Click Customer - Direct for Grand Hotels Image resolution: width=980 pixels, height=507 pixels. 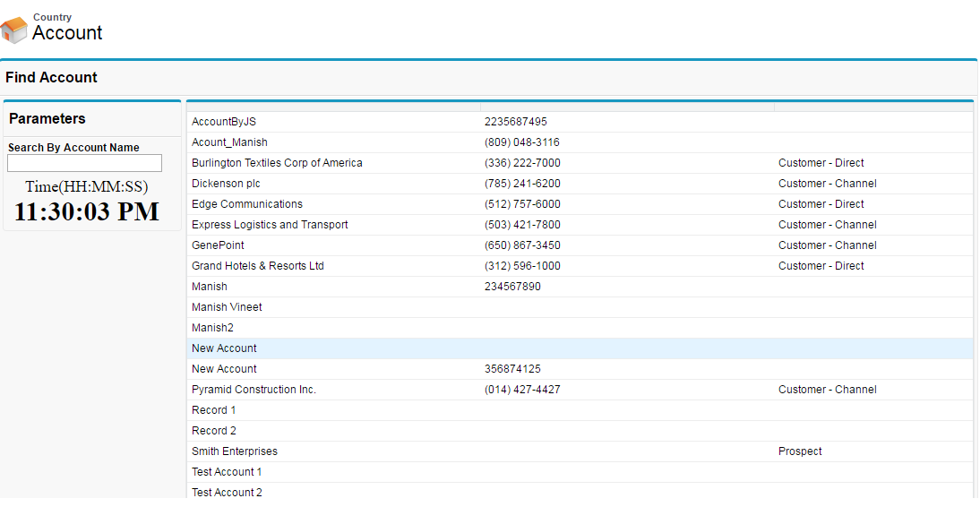[821, 266]
